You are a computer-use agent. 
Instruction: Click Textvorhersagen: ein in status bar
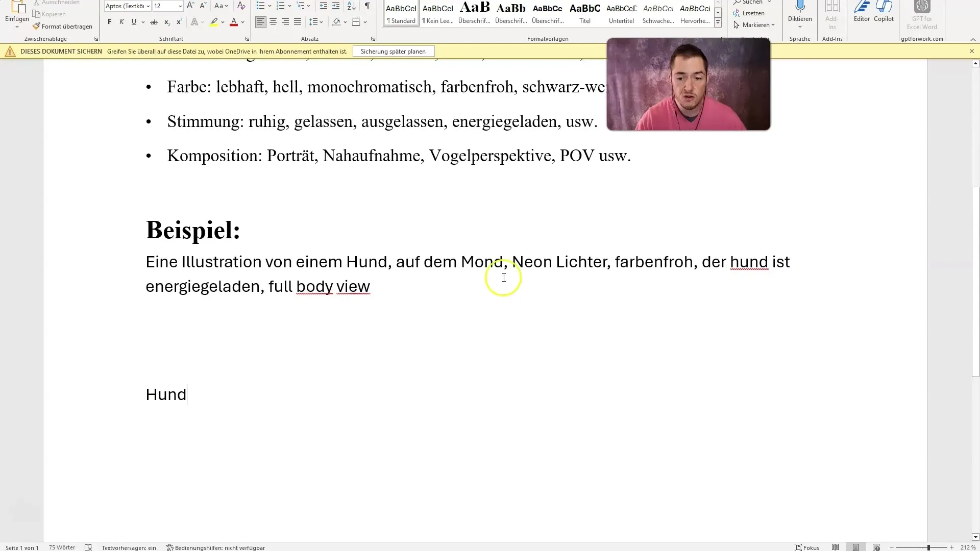[x=129, y=547]
